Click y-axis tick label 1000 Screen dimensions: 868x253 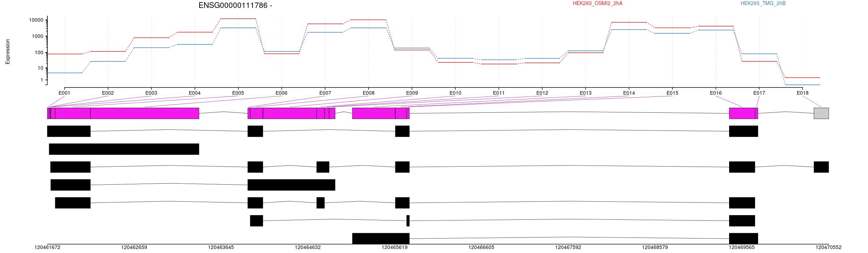pyautogui.click(x=37, y=37)
